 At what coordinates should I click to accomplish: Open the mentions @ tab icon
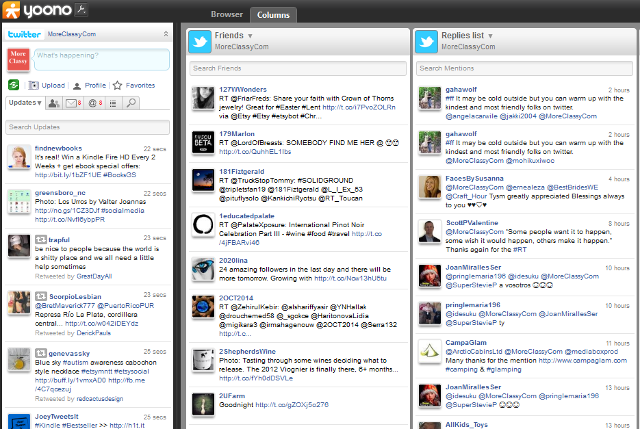click(x=95, y=103)
